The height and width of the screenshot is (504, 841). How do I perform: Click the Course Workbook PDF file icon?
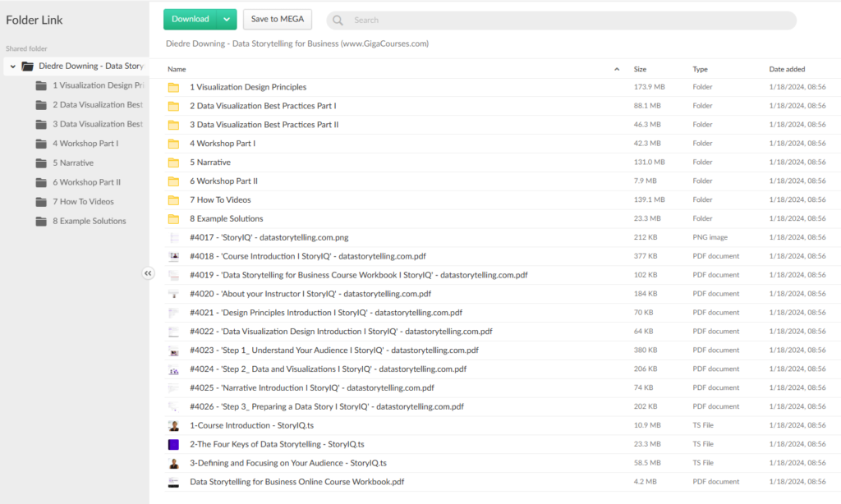point(173,483)
